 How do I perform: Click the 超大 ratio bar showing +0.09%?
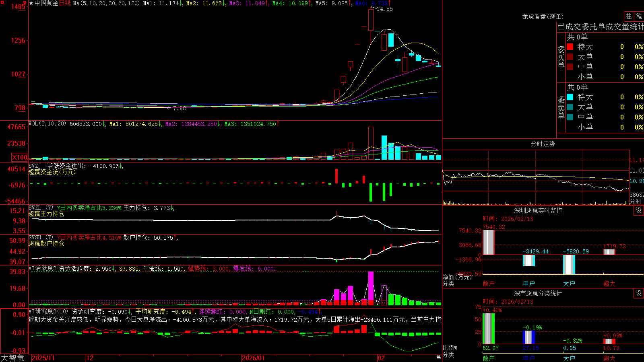pyautogui.click(x=609, y=341)
